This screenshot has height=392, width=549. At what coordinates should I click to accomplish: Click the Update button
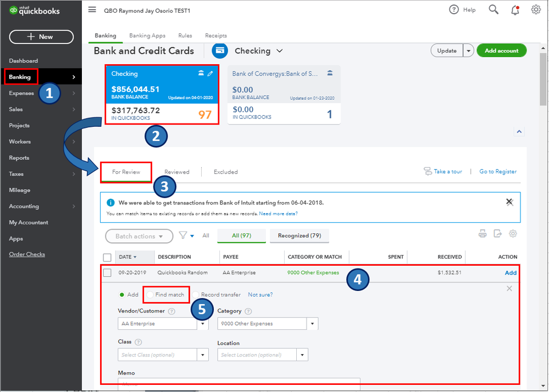tap(447, 51)
